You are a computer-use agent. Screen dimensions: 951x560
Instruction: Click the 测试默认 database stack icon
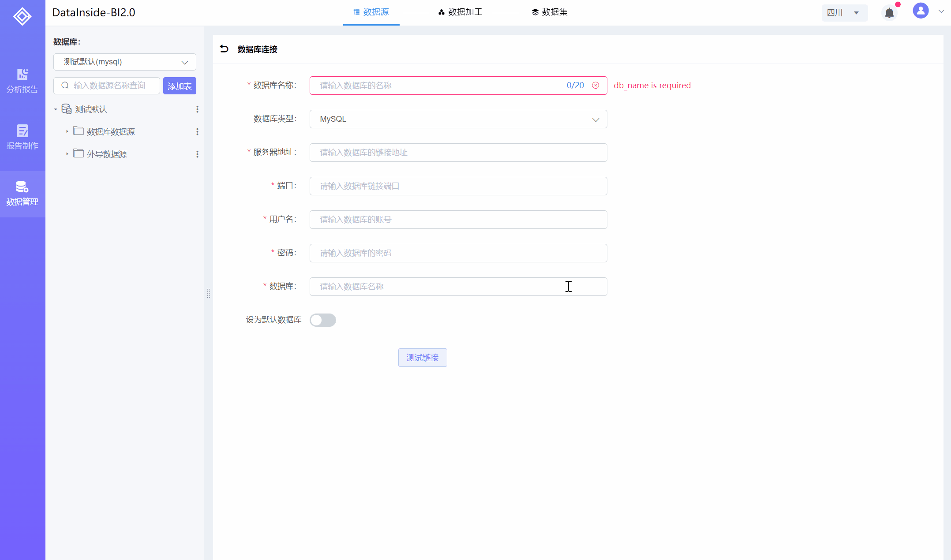[x=67, y=109]
